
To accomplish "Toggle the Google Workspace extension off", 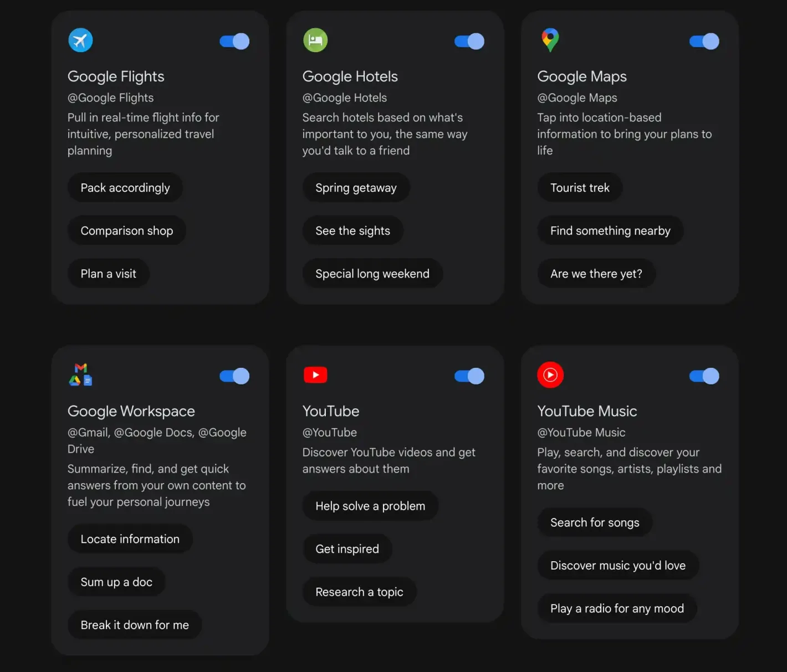I will click(x=234, y=376).
